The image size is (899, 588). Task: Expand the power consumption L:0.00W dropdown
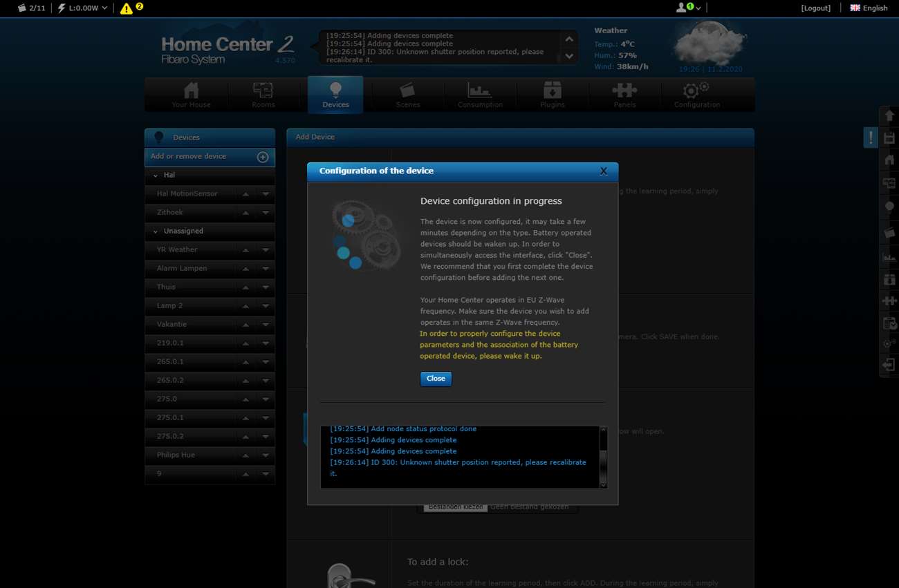coord(82,8)
